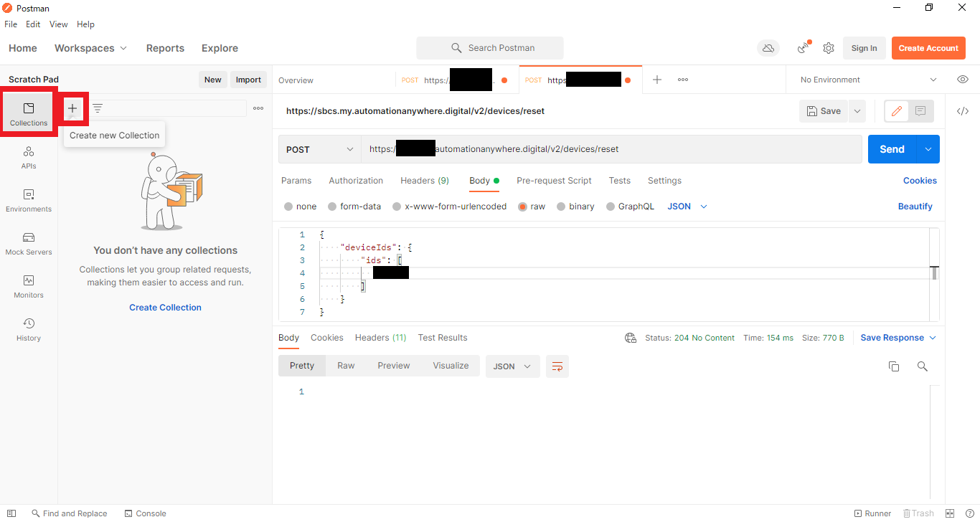Click the request URL input field
Image resolution: width=980 pixels, height=522 pixels.
tap(611, 149)
